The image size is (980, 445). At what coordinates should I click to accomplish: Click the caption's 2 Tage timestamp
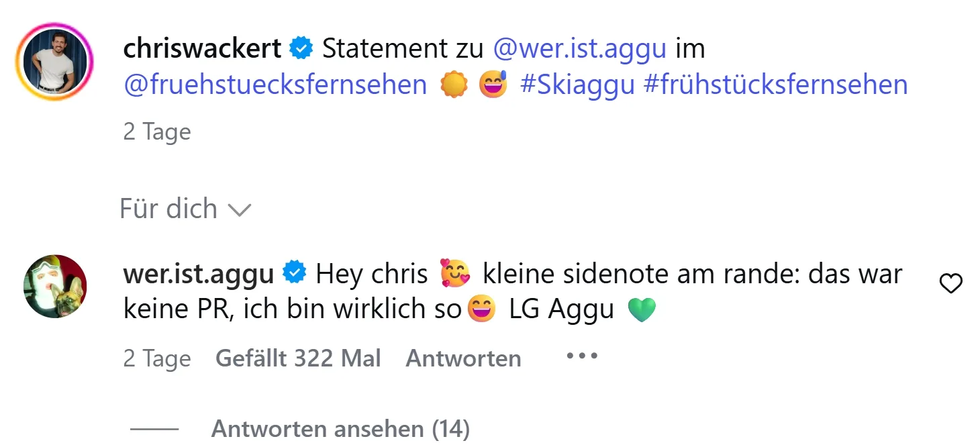[x=157, y=132]
